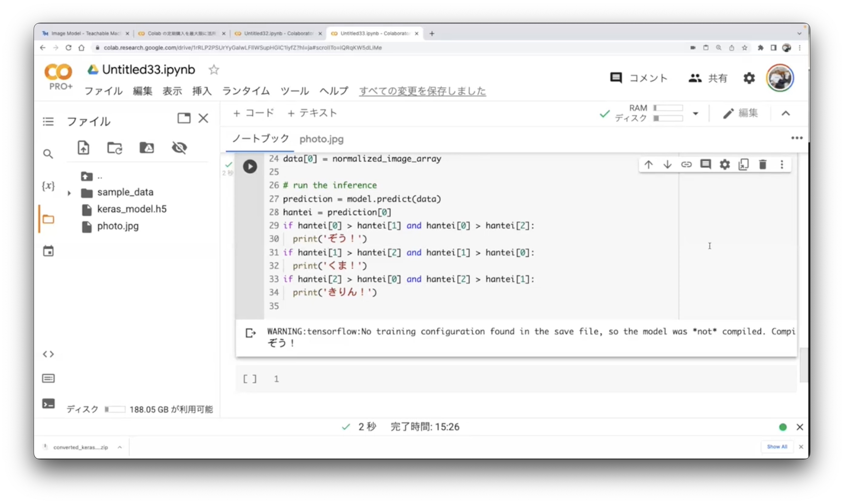
Task: Switch to the photo.jpg tab
Action: (x=321, y=139)
